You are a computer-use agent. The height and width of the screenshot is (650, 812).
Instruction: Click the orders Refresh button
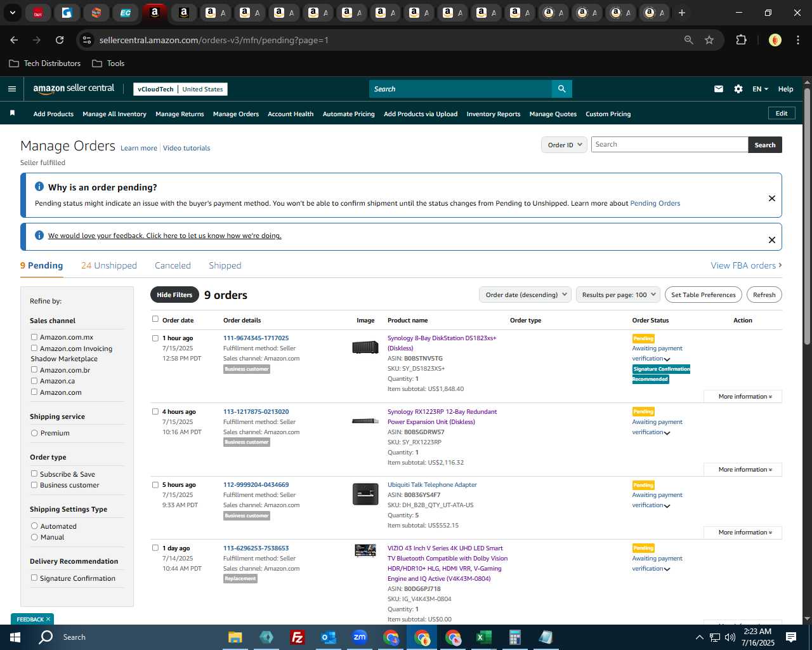pyautogui.click(x=764, y=295)
